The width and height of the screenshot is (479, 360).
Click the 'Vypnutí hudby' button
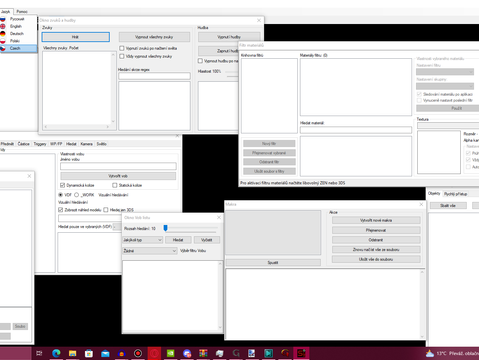coord(229,37)
